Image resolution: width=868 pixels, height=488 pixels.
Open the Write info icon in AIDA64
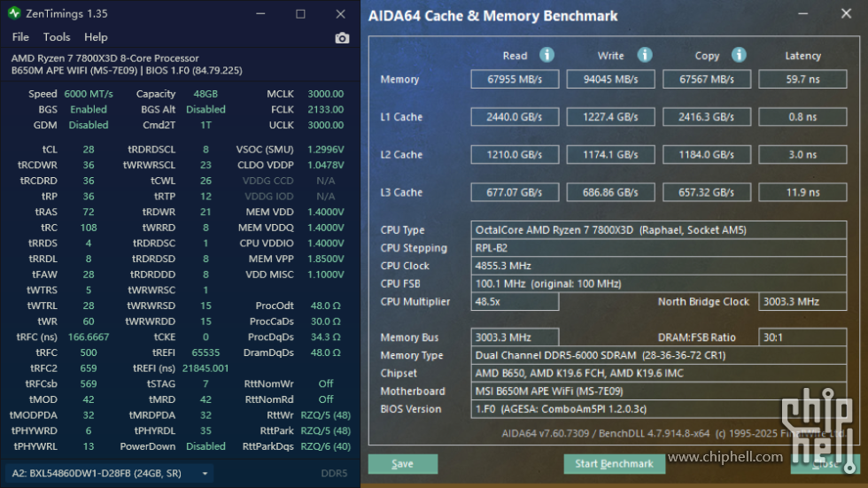[645, 55]
